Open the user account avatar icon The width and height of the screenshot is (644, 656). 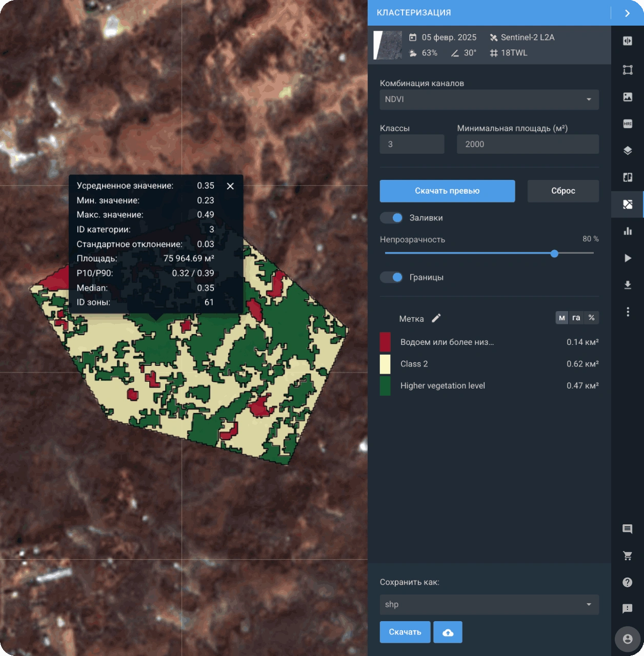click(x=628, y=639)
